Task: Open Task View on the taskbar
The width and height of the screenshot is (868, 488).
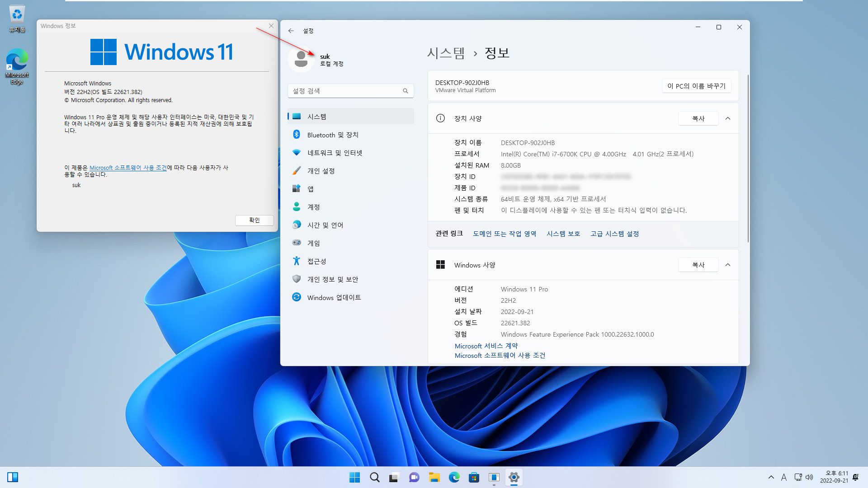Action: tap(394, 477)
